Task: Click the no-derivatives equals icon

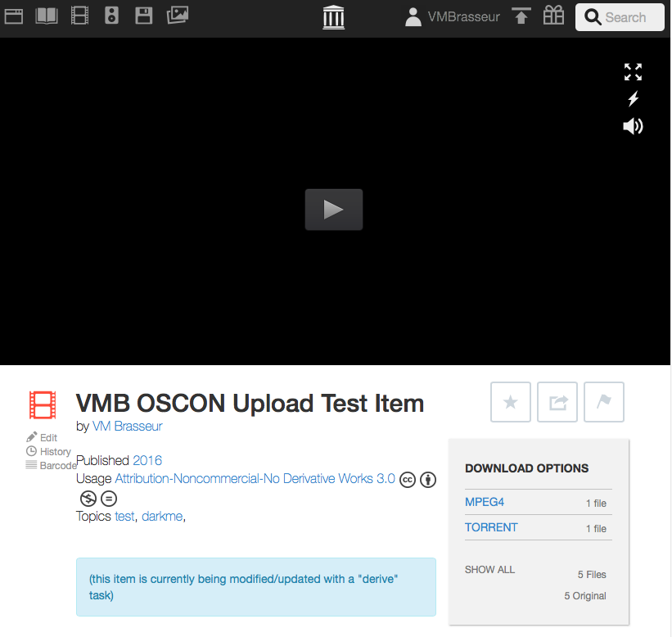Action: (109, 499)
